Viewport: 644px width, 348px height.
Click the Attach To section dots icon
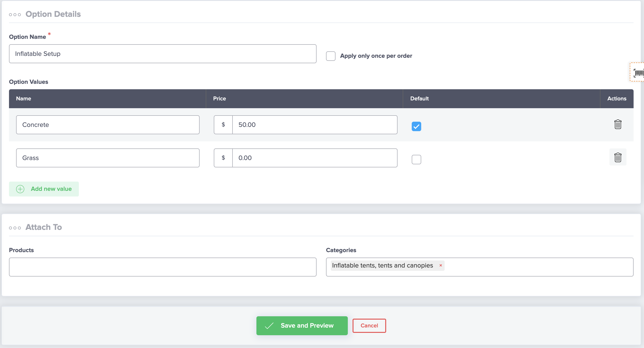[15, 228]
